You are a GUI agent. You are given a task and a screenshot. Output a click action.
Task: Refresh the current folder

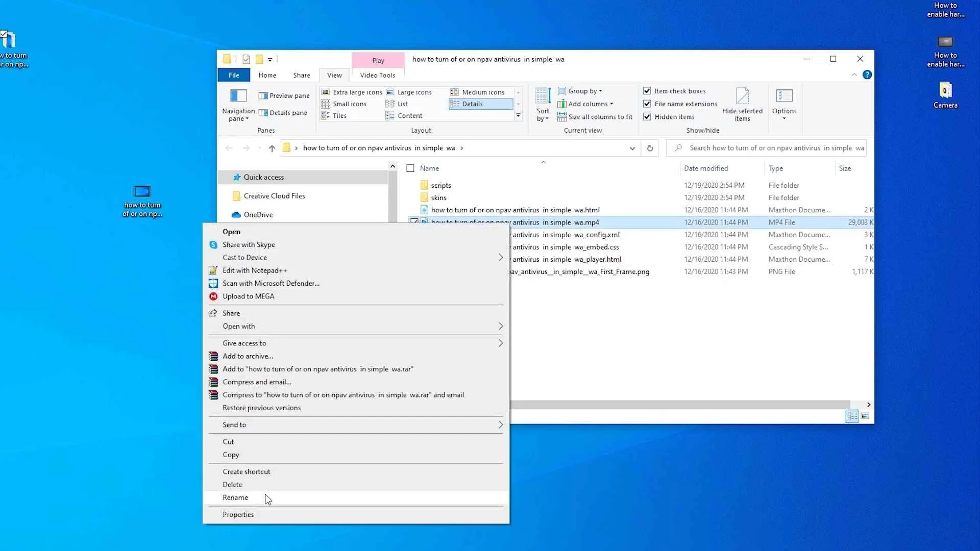click(650, 148)
